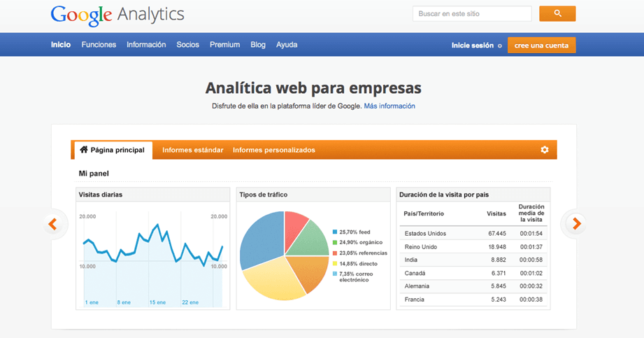The image size is (644, 338).
Task: Focus the 'Buscar en este sitio' search field
Action: 472,13
